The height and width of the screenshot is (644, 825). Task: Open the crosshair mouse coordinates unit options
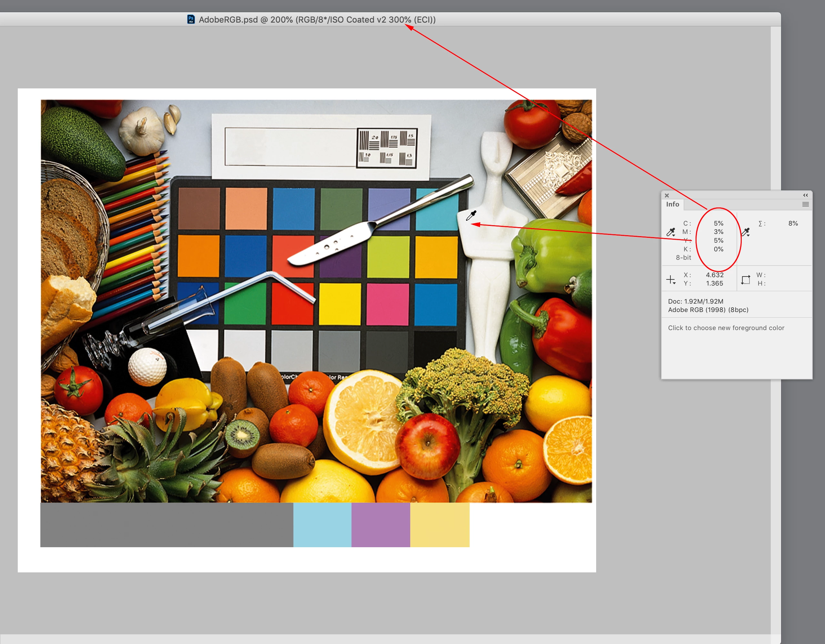coord(671,280)
